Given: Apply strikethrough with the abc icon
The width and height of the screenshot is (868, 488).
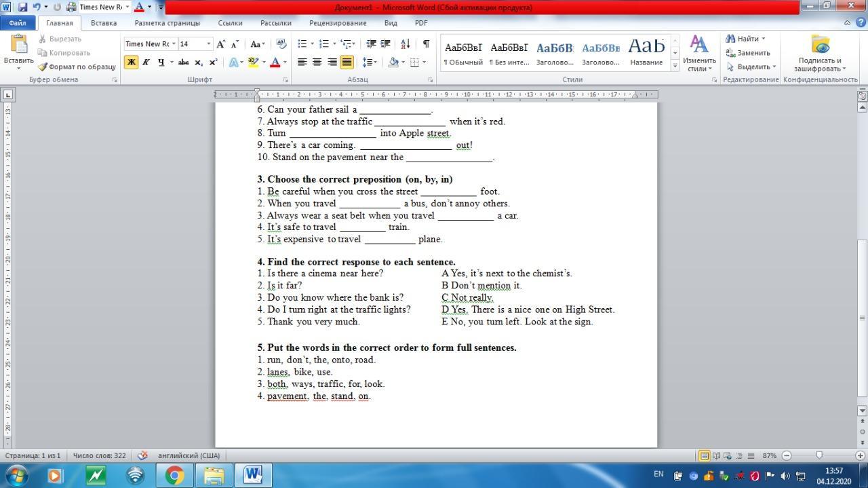Looking at the screenshot, I should tap(183, 62).
